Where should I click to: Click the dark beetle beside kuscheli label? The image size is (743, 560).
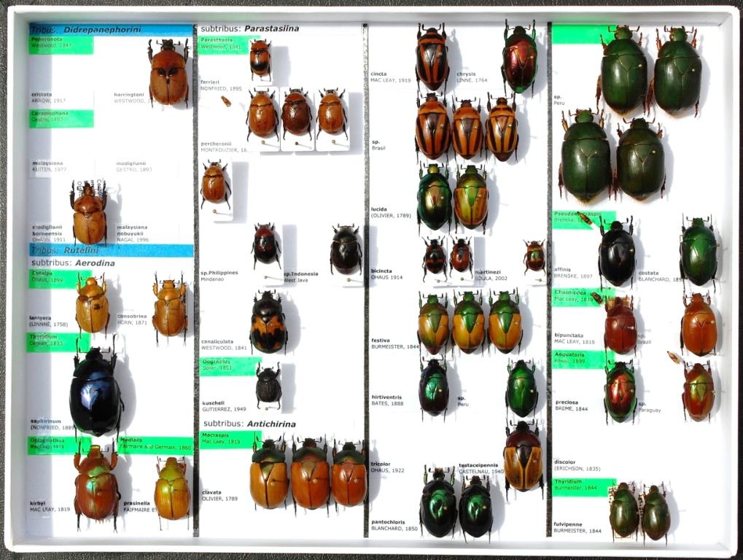tap(268, 386)
